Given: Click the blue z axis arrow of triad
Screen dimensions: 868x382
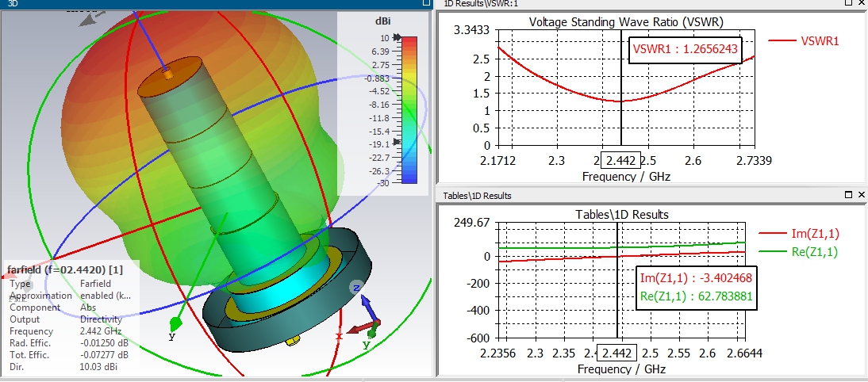Looking at the screenshot, I should pos(370,307).
